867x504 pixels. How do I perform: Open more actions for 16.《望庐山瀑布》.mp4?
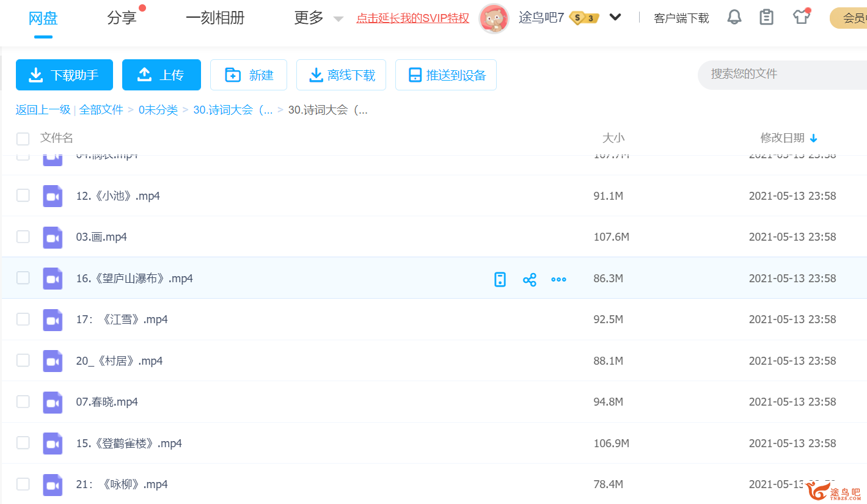coord(558,280)
